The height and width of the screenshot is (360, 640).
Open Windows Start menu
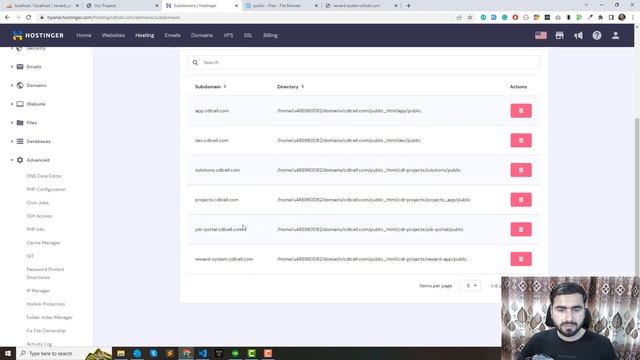click(8, 353)
